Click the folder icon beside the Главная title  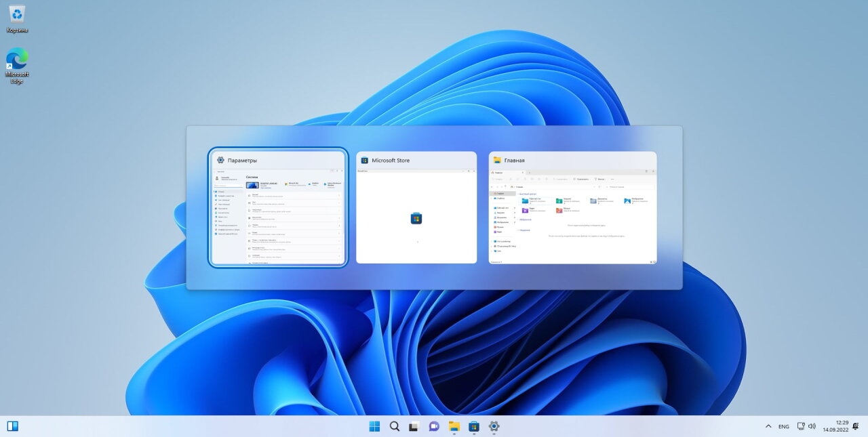pyautogui.click(x=497, y=161)
